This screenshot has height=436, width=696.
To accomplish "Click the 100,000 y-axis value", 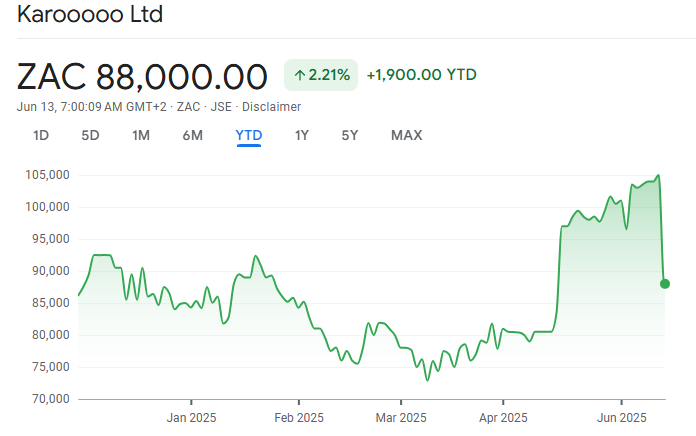I will (47, 207).
